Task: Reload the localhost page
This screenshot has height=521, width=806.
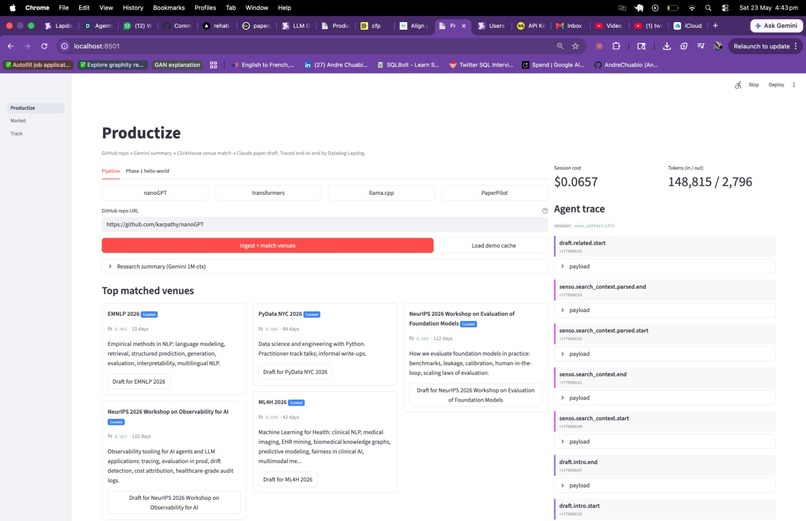Action: click(x=44, y=46)
